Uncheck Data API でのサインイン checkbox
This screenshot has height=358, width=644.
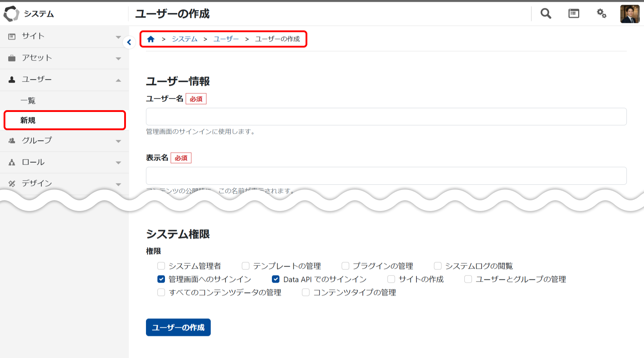pyautogui.click(x=275, y=279)
